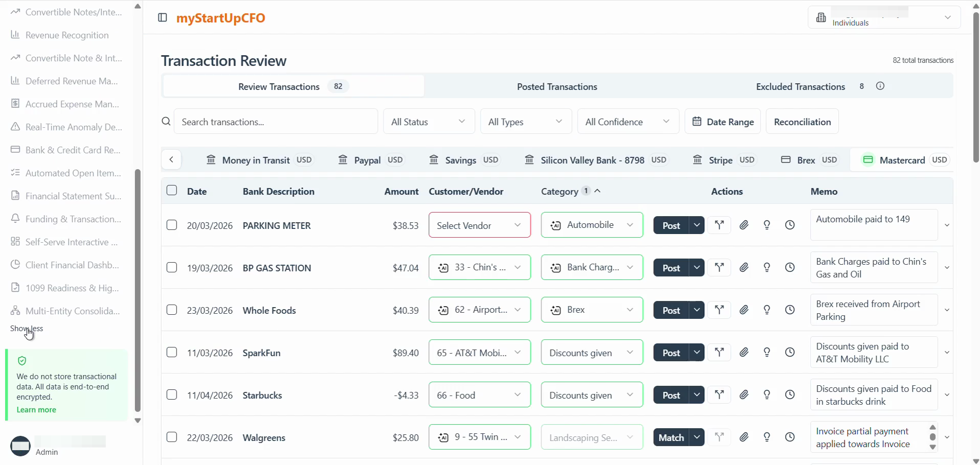View history clock for BP GAS STATION row
This screenshot has width=980, height=465.
pos(790,267)
